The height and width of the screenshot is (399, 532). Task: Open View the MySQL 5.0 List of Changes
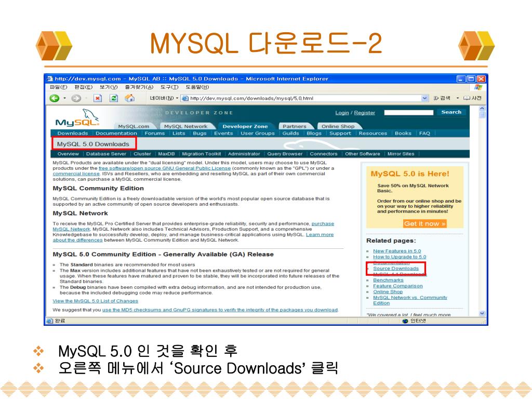click(96, 301)
